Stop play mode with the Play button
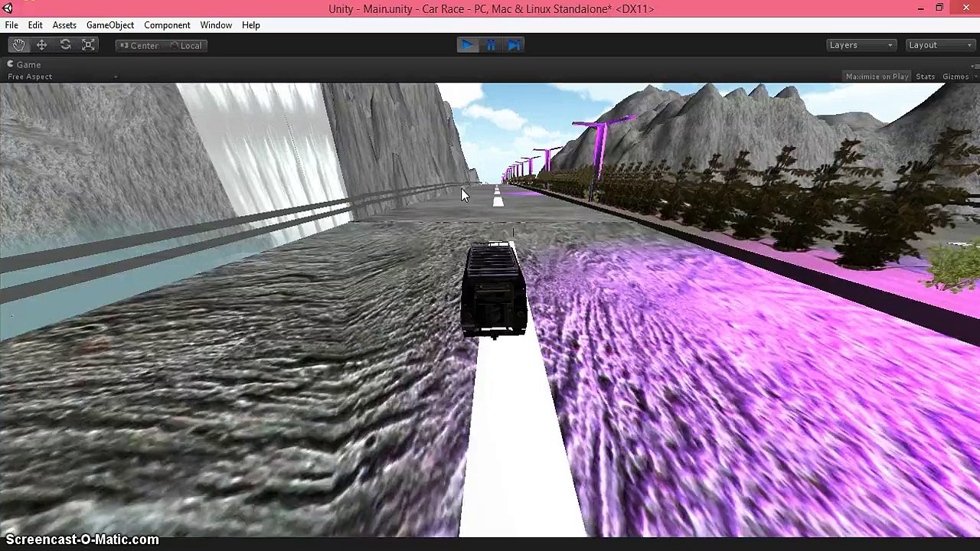 467,45
